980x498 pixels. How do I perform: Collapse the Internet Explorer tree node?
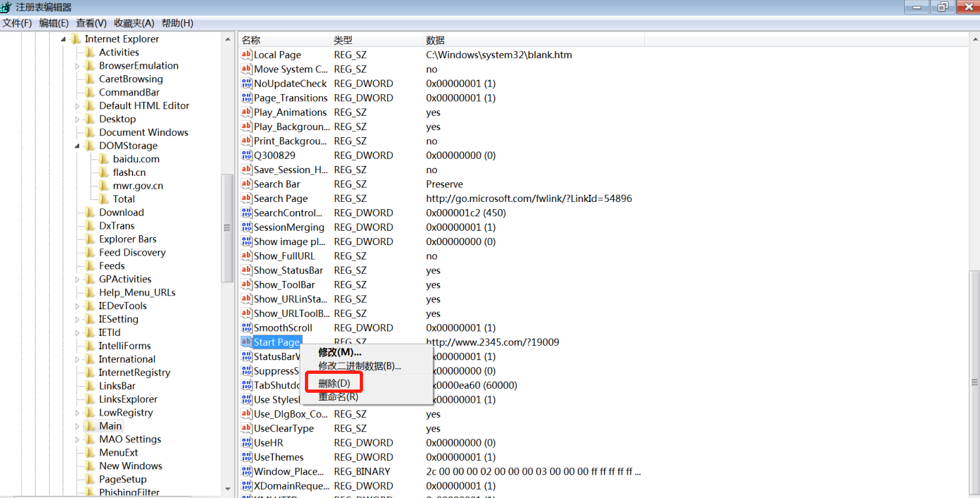[x=63, y=39]
